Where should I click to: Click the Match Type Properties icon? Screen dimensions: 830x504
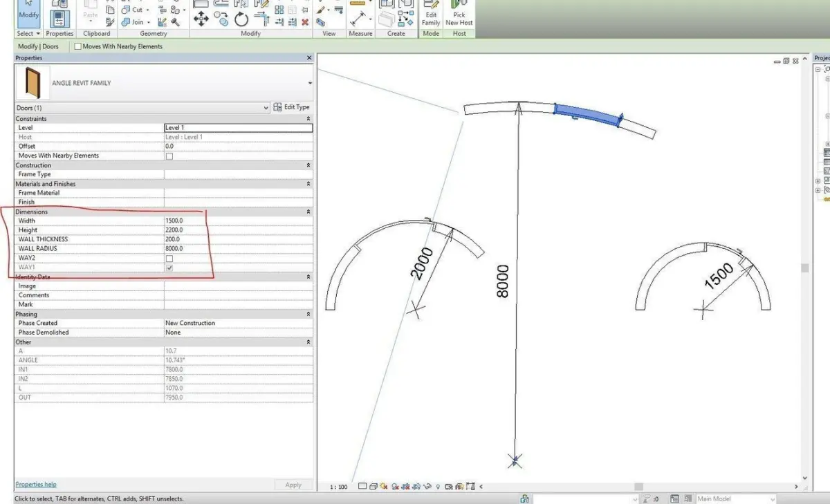pos(110,21)
